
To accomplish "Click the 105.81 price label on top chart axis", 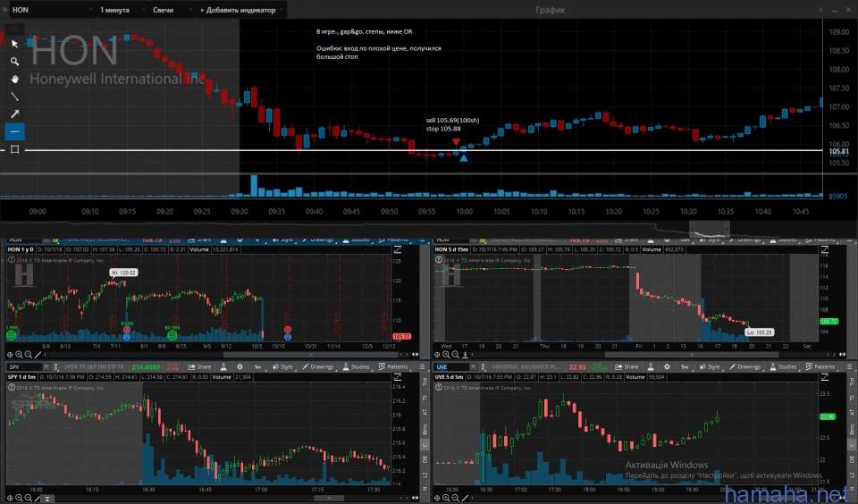I will [838, 151].
